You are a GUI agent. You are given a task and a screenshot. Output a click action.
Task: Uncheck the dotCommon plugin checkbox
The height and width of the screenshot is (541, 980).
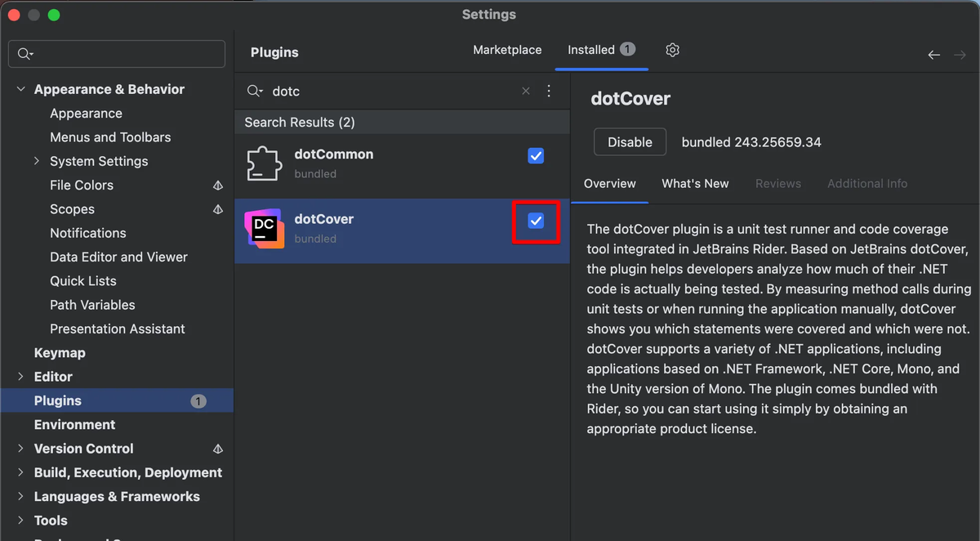click(x=536, y=155)
